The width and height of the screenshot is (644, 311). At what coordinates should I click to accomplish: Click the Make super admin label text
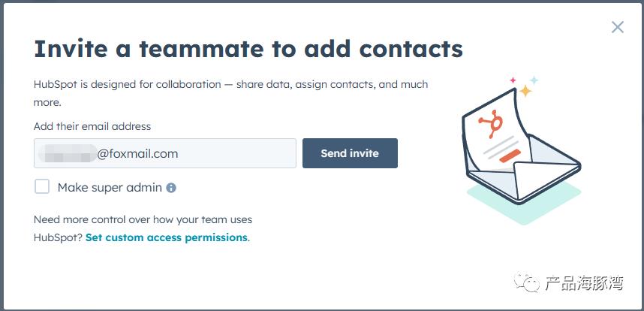pyautogui.click(x=110, y=188)
